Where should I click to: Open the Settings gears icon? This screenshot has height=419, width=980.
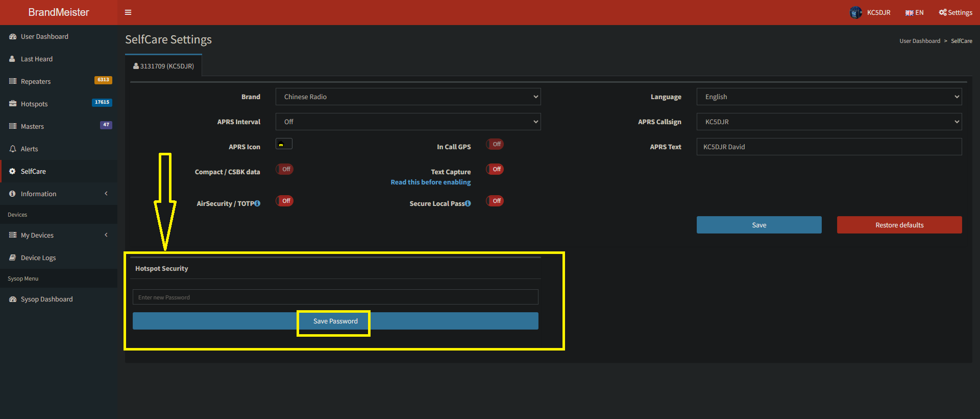click(x=943, y=12)
